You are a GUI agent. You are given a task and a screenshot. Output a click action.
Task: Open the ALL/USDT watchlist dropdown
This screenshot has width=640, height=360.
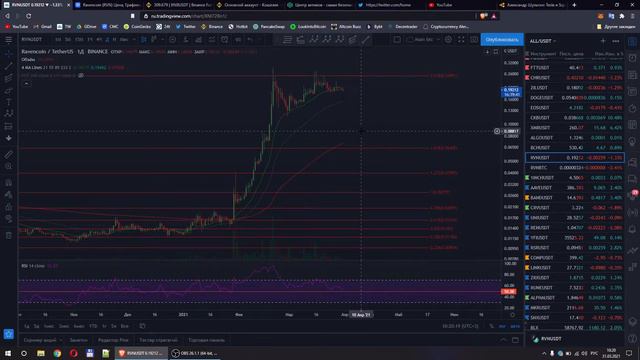(x=543, y=41)
